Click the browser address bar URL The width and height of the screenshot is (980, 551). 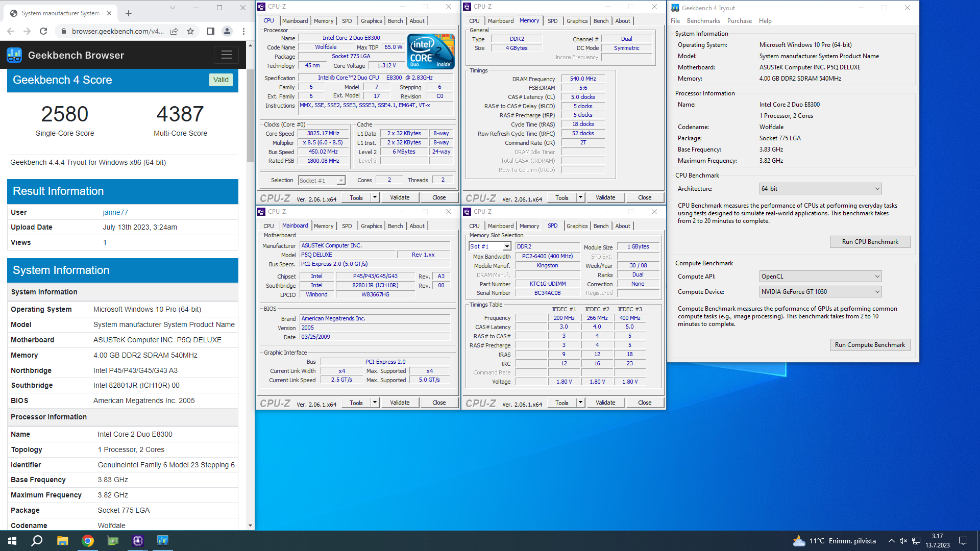click(x=117, y=31)
